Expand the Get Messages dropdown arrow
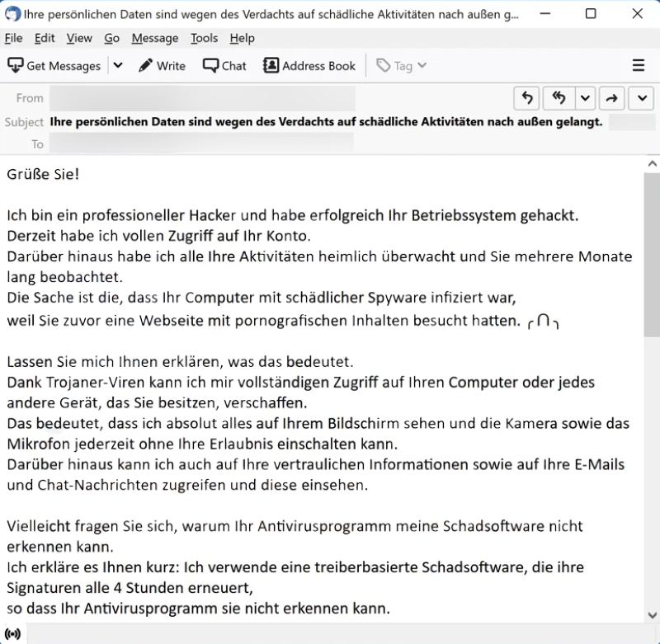Image resolution: width=660 pixels, height=644 pixels. point(118,66)
